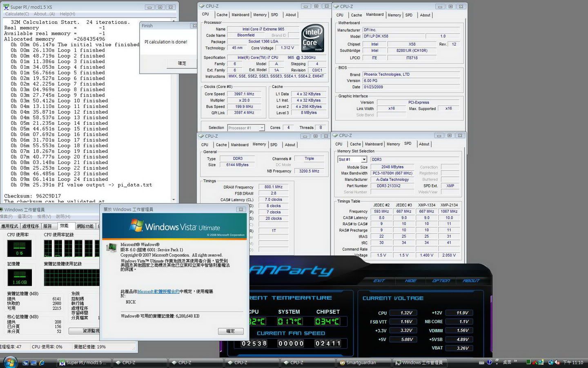
Task: Launch Internet Explorer from quick launch
Action: tap(42, 363)
